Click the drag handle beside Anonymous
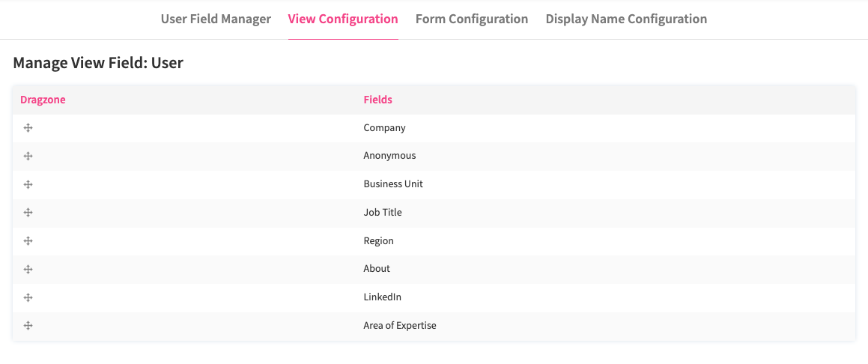The height and width of the screenshot is (364, 868). [28, 156]
